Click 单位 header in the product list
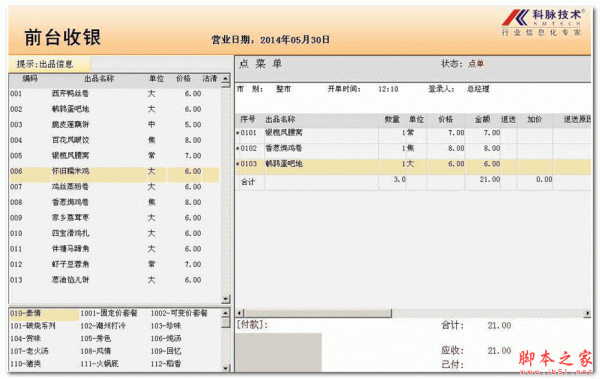This screenshot has height=379, width=600. tap(156, 79)
